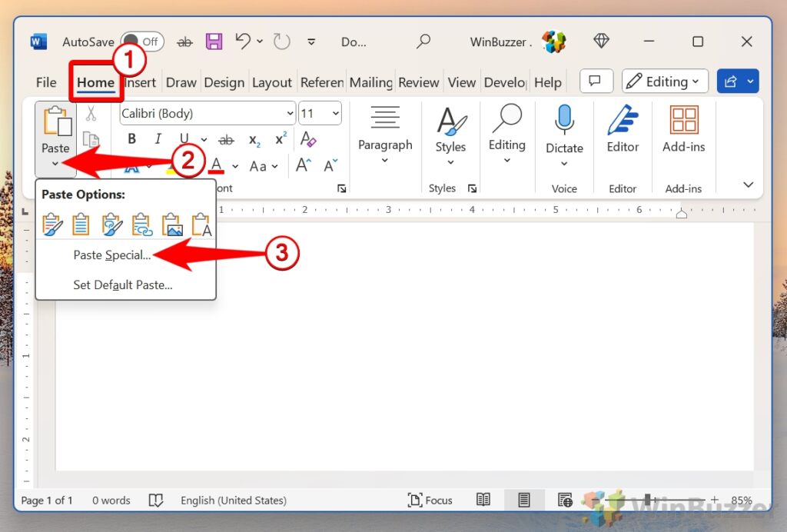Click Paste Special in the menu
Screen dimensions: 787x532
click(x=111, y=254)
